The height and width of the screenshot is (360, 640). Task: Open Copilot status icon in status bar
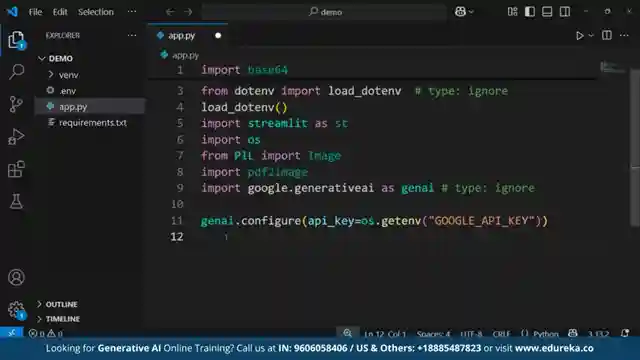[x=573, y=333]
